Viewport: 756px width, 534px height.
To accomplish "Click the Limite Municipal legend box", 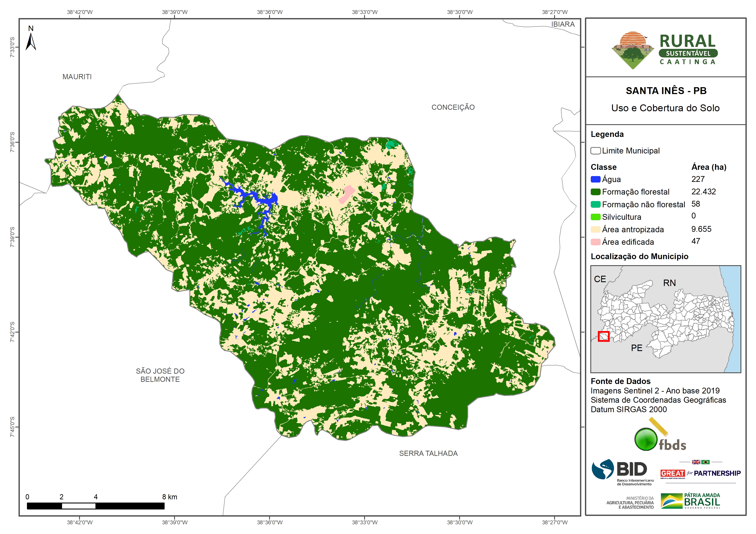I will point(595,151).
